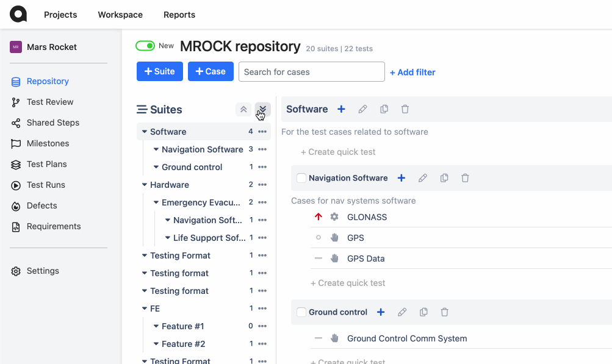Toggle the New repository view switch

145,46
